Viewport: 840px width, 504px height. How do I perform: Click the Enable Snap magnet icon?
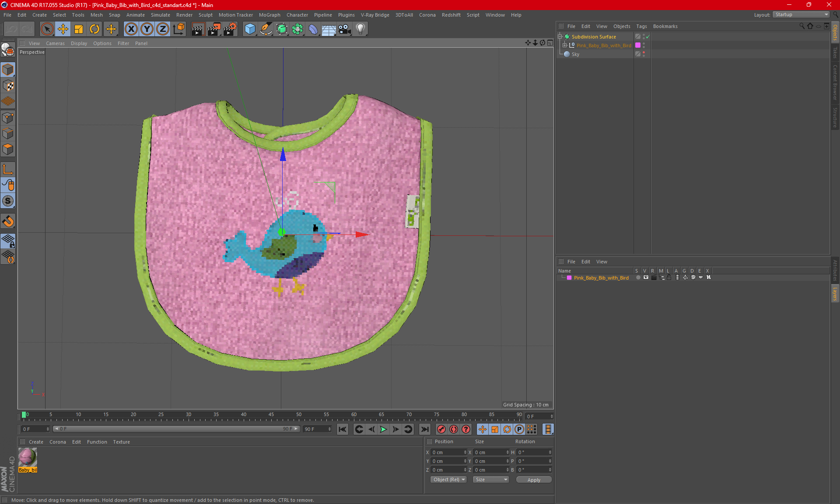coord(8,221)
